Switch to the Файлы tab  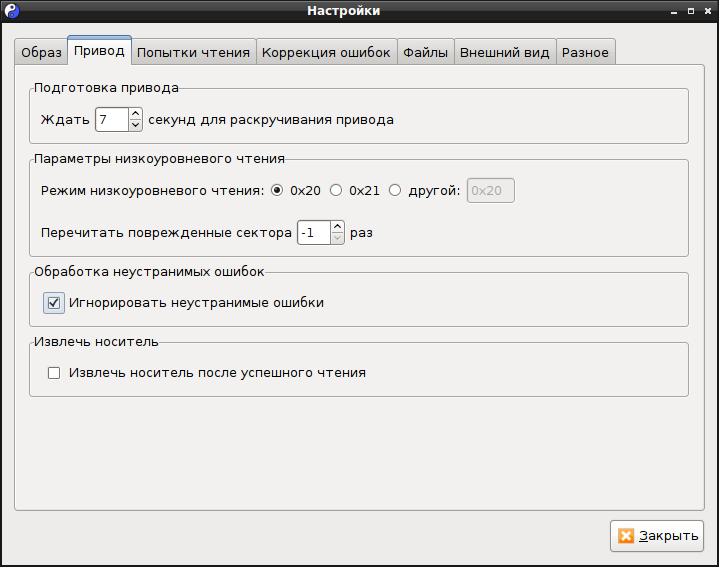click(426, 52)
